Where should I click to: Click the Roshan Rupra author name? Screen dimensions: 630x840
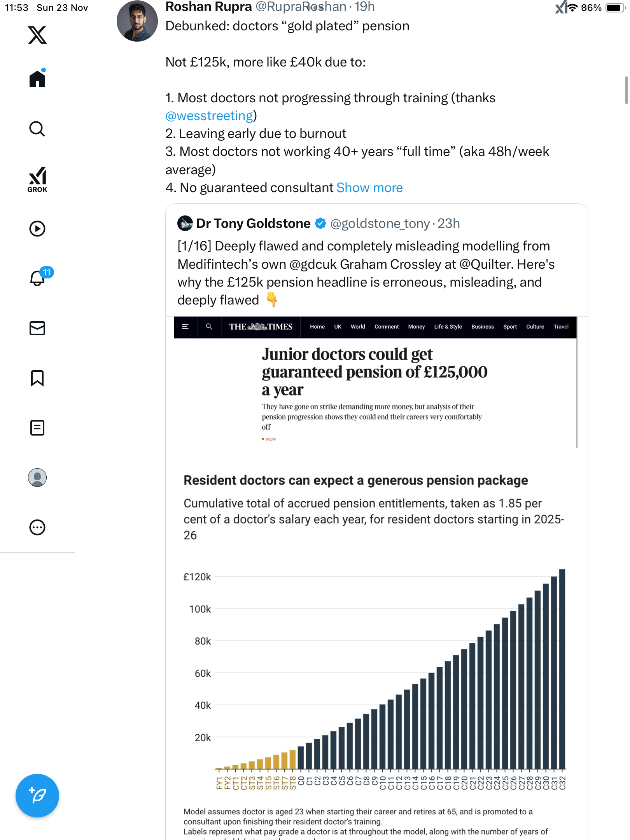pos(209,7)
